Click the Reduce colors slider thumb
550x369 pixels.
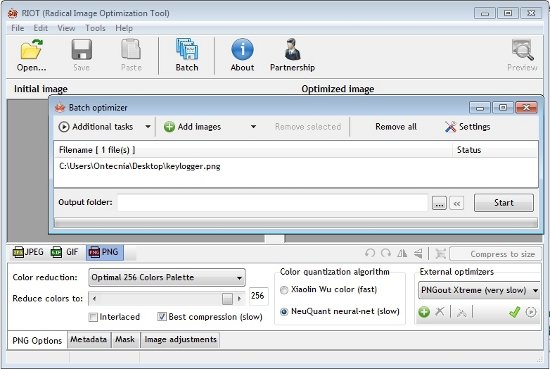pyautogui.click(x=227, y=299)
